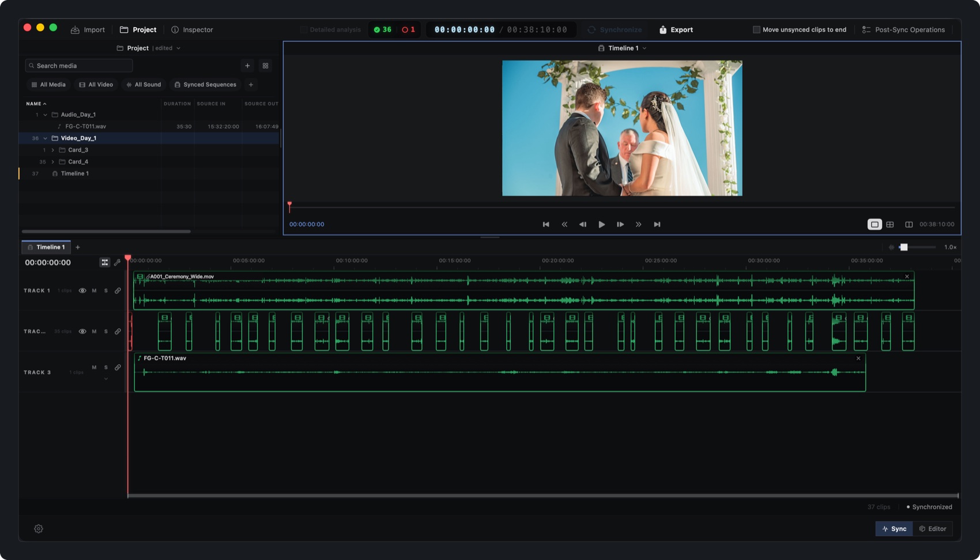
Task: Open the Timeline 1 viewer dropdown
Action: (x=622, y=48)
